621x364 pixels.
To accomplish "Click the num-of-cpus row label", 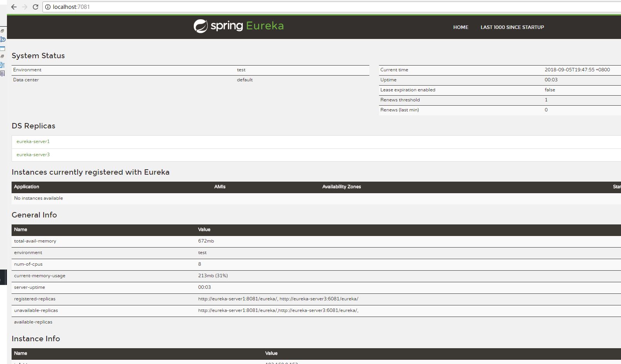I will pyautogui.click(x=28, y=264).
